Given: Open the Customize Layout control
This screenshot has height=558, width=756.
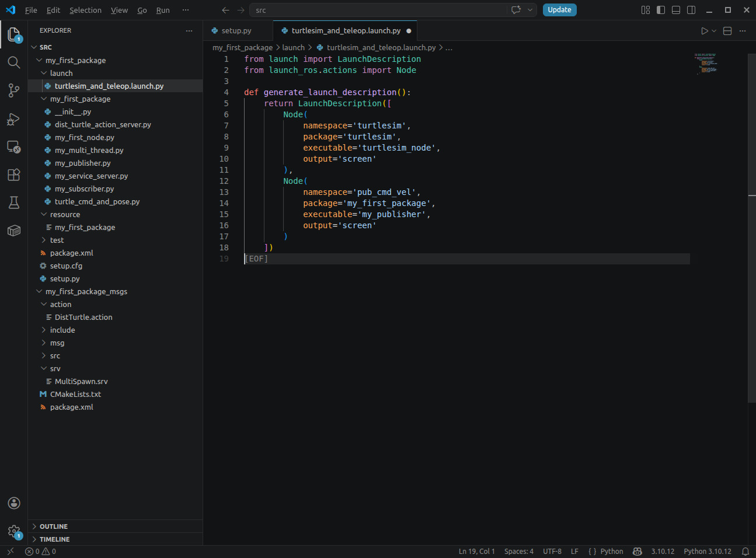Looking at the screenshot, I should click(x=646, y=10).
